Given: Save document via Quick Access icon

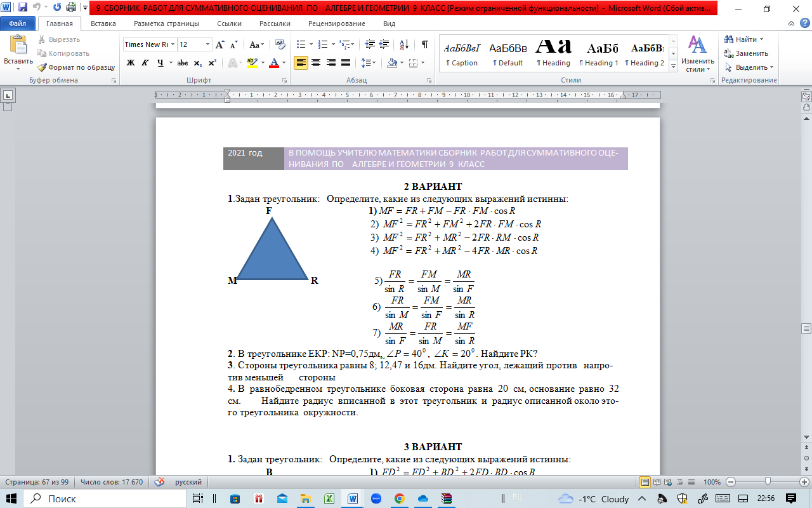Looking at the screenshot, I should click(x=23, y=8).
